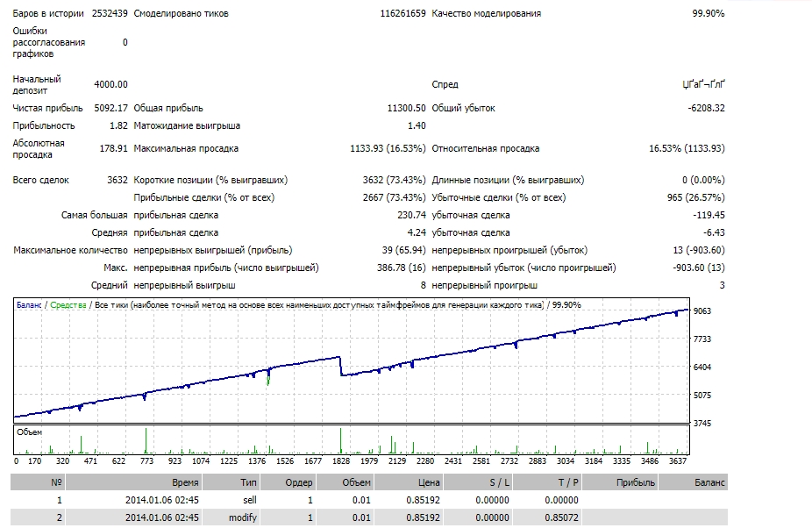Select the net profit value 5092.17

110,108
